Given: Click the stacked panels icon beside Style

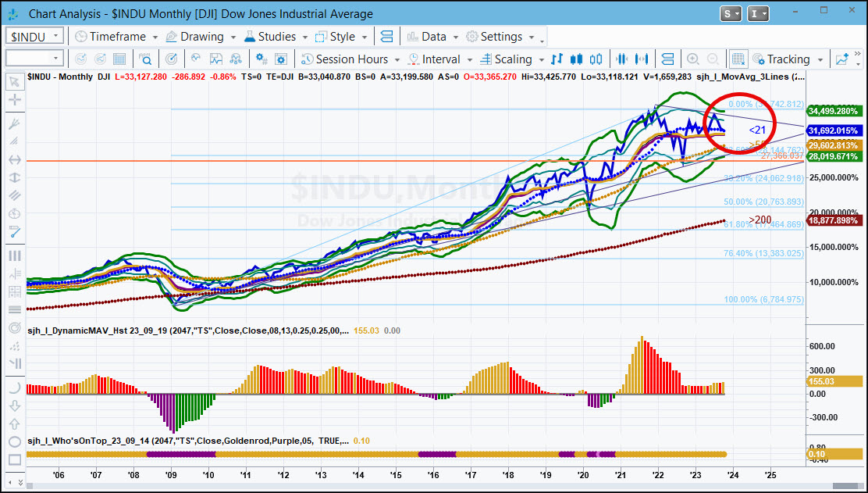Looking at the screenshot, I should [x=386, y=37].
